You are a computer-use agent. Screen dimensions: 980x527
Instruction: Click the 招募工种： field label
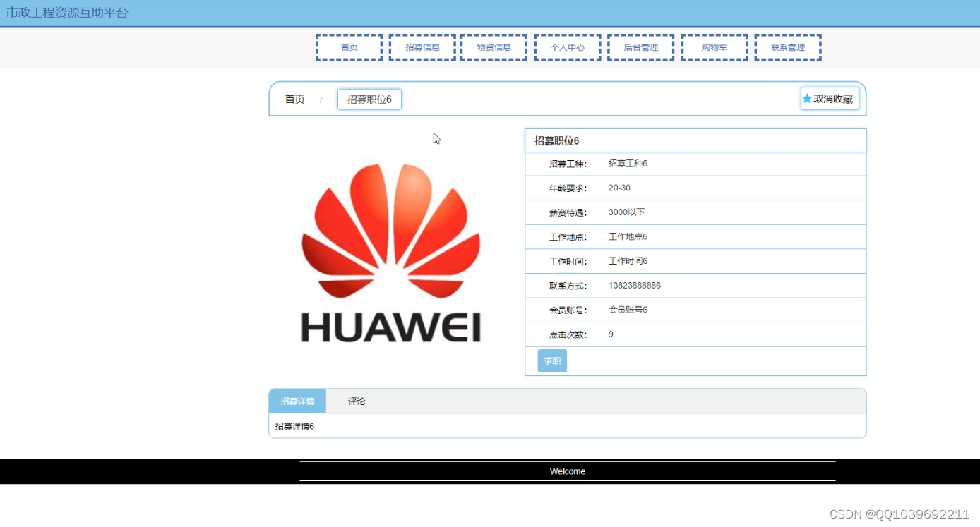point(568,164)
